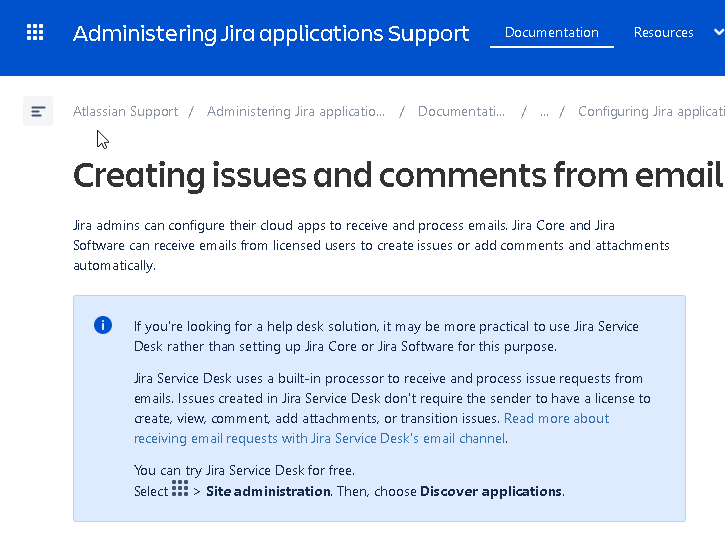This screenshot has width=725, height=542.
Task: Open Configuring Jira applicati... breadcrumb
Action: click(x=651, y=111)
